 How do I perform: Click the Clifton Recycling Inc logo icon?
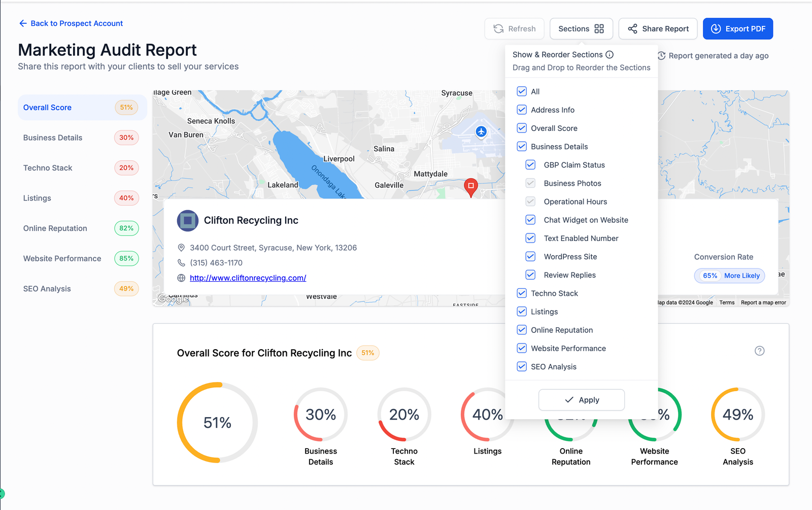coord(187,221)
